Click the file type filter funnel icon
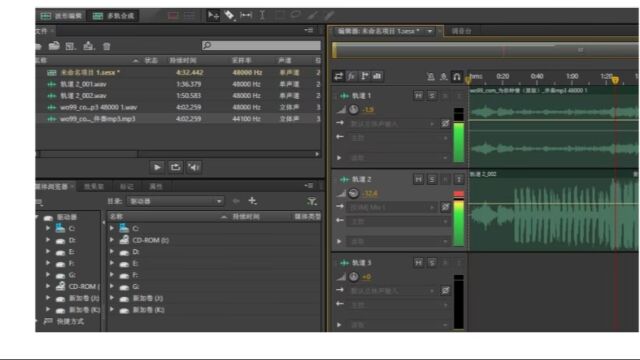The image size is (640, 360). [x=312, y=201]
